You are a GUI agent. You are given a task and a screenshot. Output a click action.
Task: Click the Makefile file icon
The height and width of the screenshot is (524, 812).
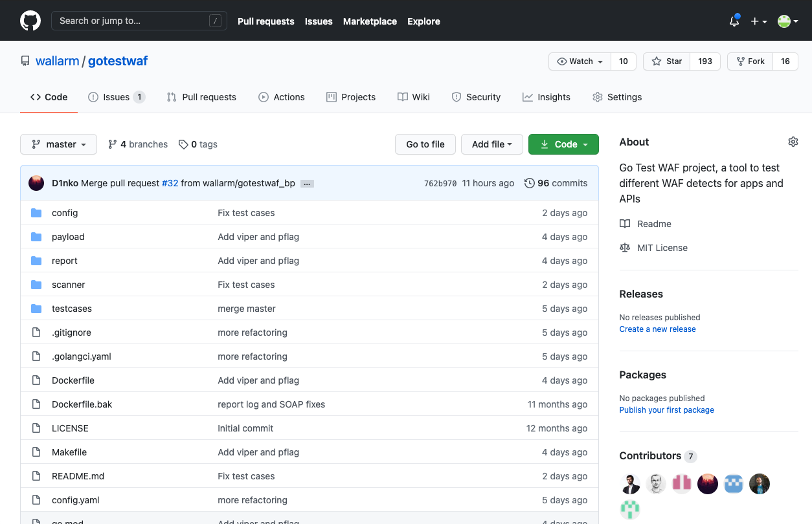point(36,452)
